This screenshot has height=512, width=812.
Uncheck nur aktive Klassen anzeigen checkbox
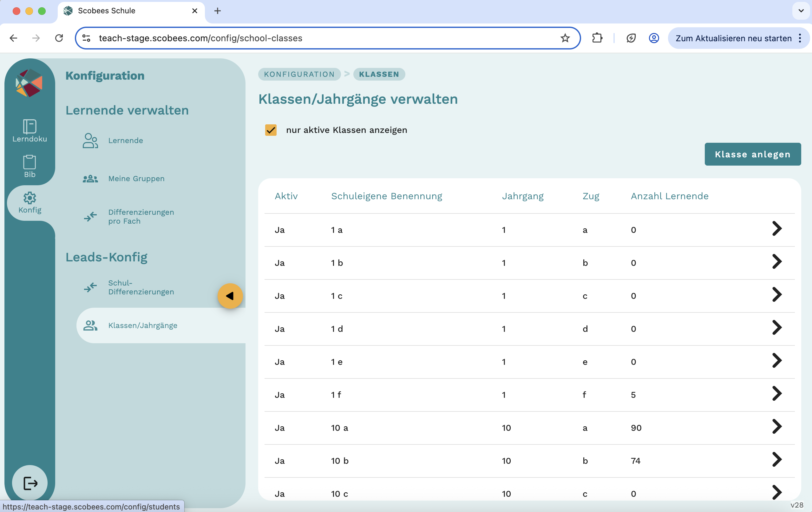click(271, 130)
